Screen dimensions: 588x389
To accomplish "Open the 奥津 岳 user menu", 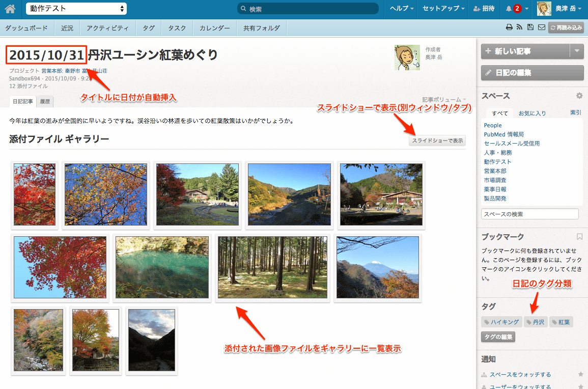I will coord(568,9).
